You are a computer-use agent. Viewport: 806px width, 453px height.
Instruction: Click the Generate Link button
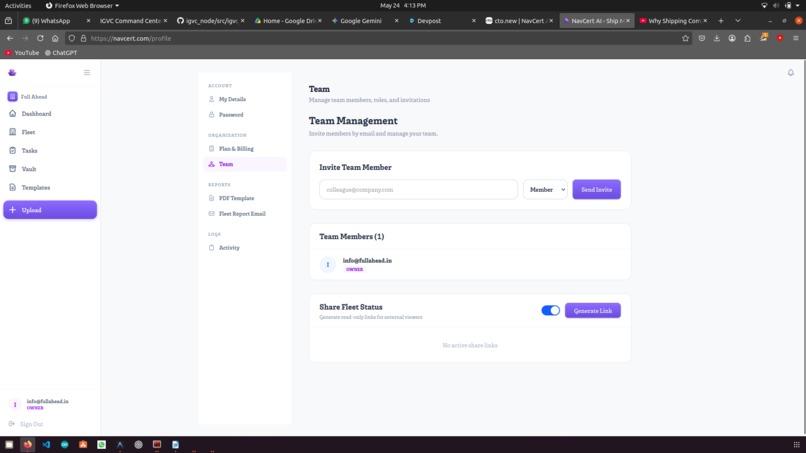[x=593, y=311]
